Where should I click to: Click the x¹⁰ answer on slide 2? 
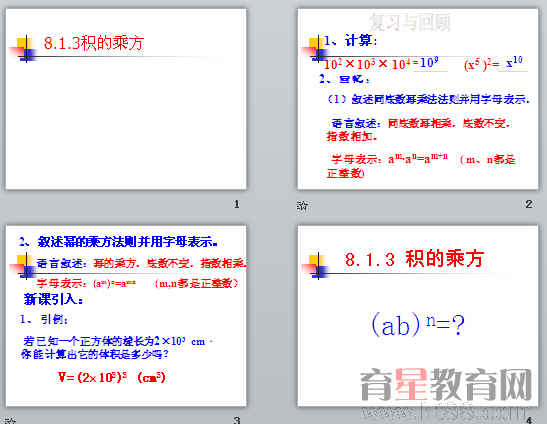tap(514, 62)
